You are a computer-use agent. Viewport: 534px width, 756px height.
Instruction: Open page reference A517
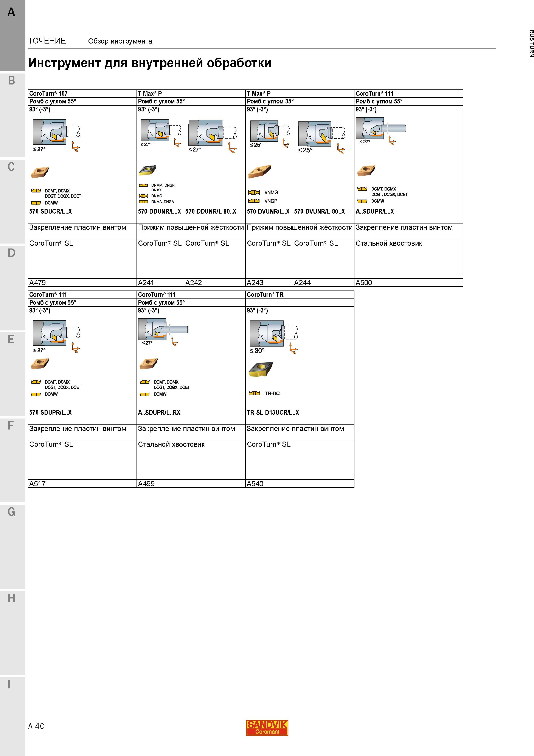point(37,484)
